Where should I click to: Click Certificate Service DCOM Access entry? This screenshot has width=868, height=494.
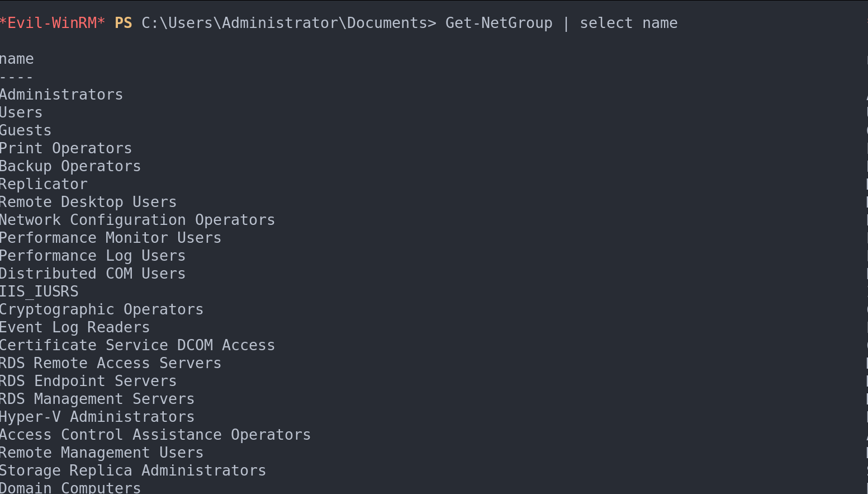[137, 345]
